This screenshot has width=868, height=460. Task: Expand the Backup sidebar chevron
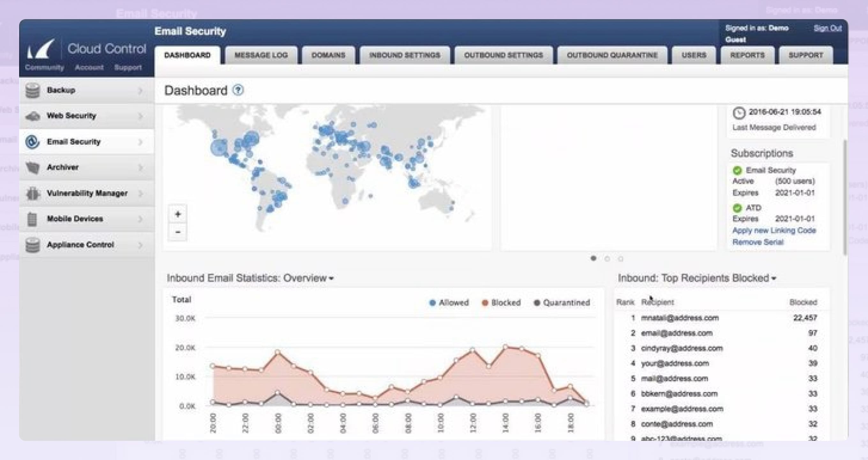tap(140, 90)
